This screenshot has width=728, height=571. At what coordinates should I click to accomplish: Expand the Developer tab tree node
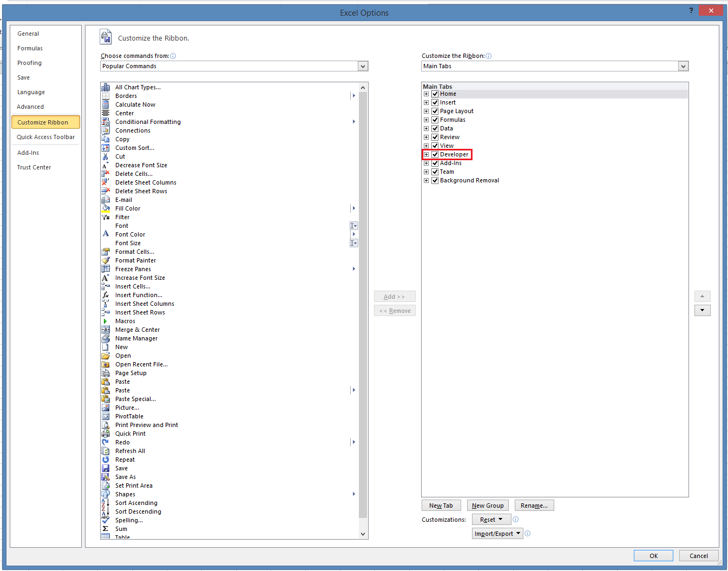426,154
